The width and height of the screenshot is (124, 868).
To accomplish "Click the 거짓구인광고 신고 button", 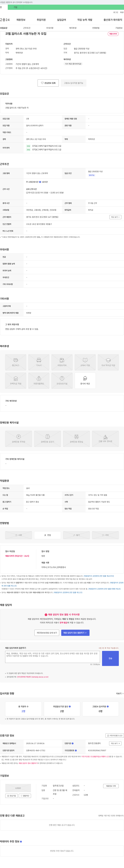I will 115,736.
